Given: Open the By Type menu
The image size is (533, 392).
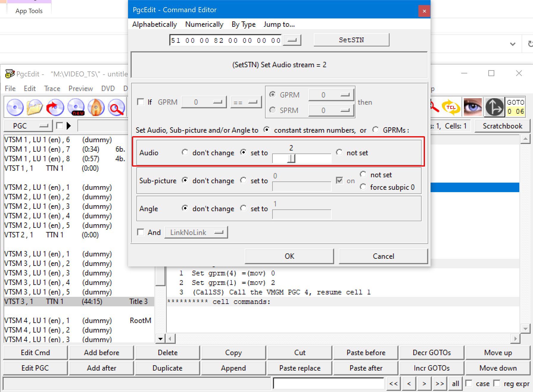Looking at the screenshot, I should pos(244,24).
